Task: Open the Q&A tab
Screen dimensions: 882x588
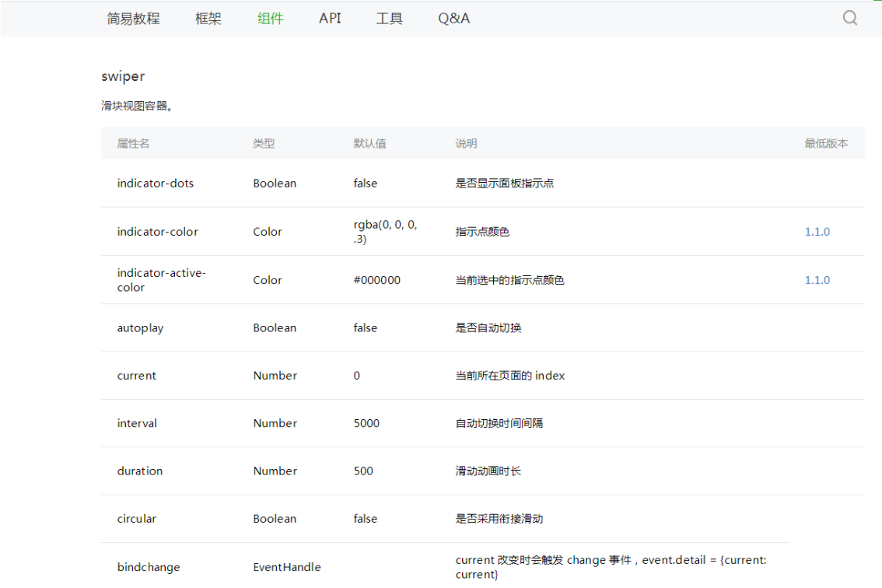Action: [x=454, y=19]
